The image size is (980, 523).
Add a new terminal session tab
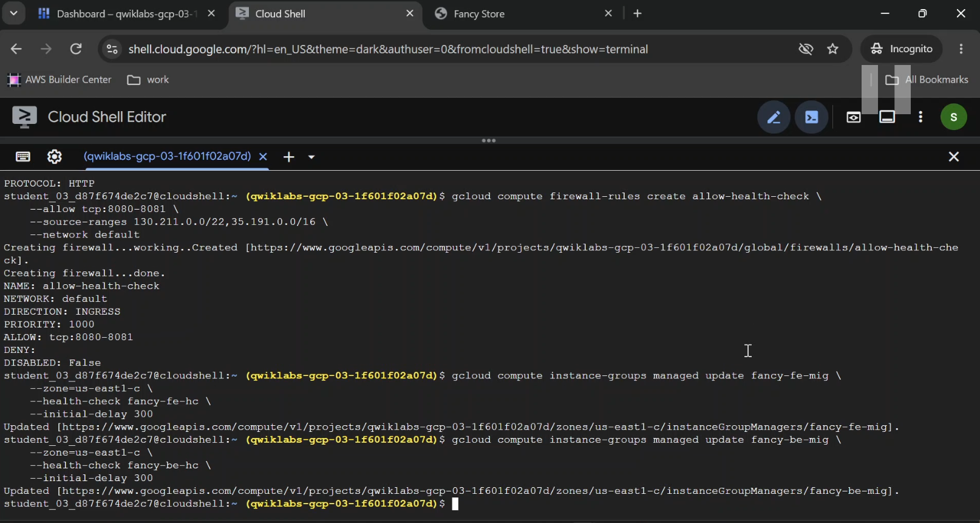[x=289, y=157]
